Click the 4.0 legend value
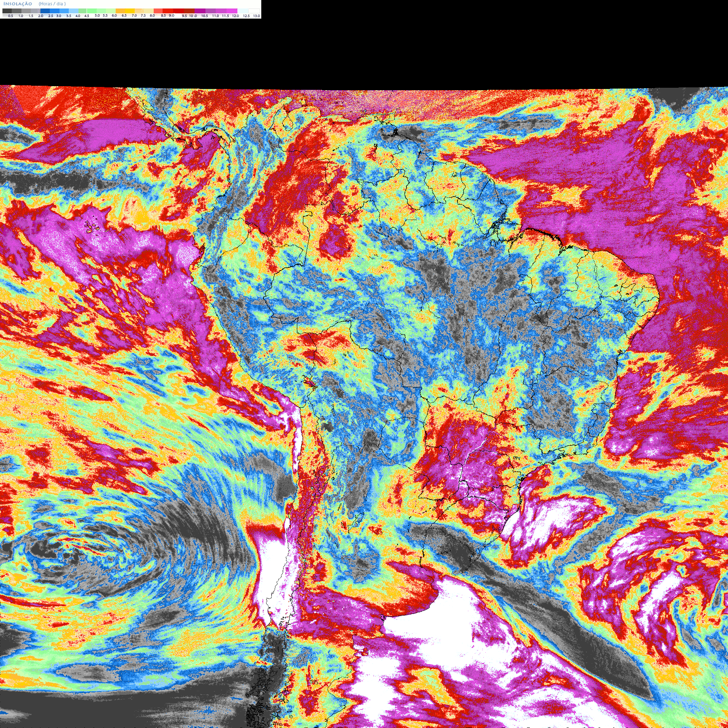Image resolution: width=728 pixels, height=728 pixels. point(78,16)
